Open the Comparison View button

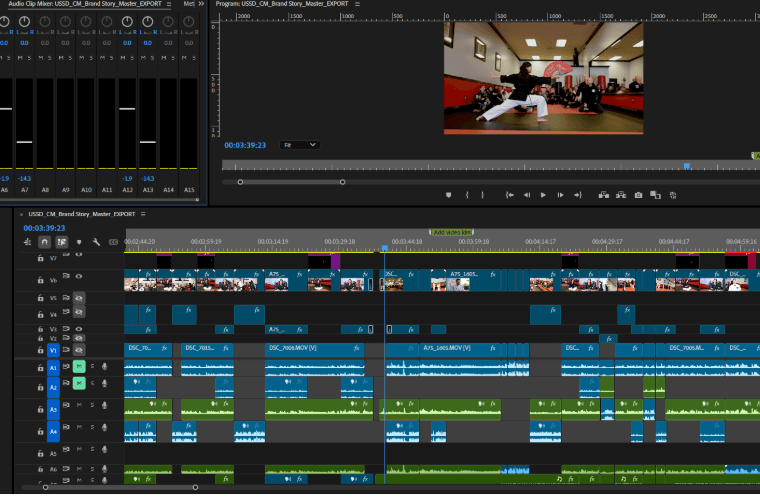pos(655,195)
